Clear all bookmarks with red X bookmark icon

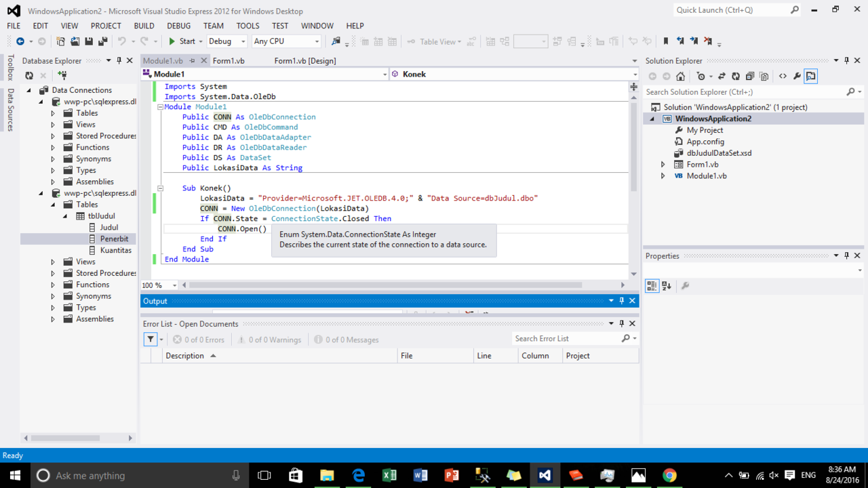coord(709,41)
